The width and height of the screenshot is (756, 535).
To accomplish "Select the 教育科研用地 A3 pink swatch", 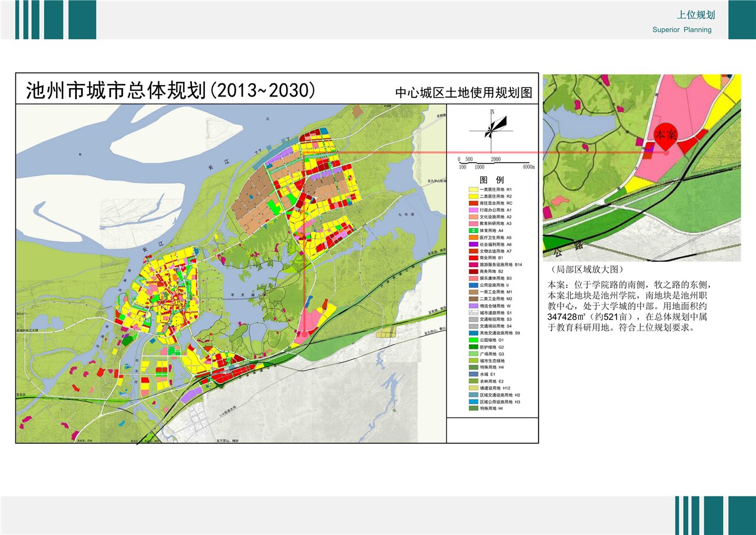I will click(473, 223).
